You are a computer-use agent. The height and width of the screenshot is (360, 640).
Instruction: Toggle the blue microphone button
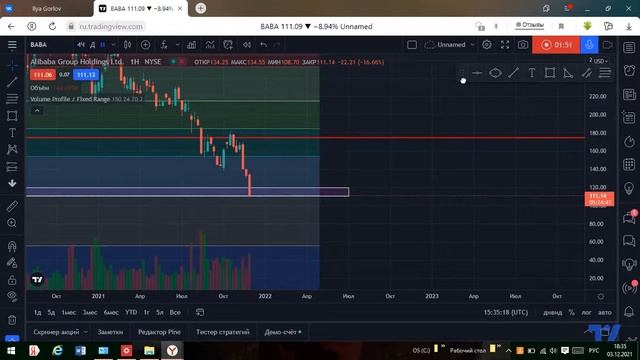pyautogui.click(x=589, y=45)
